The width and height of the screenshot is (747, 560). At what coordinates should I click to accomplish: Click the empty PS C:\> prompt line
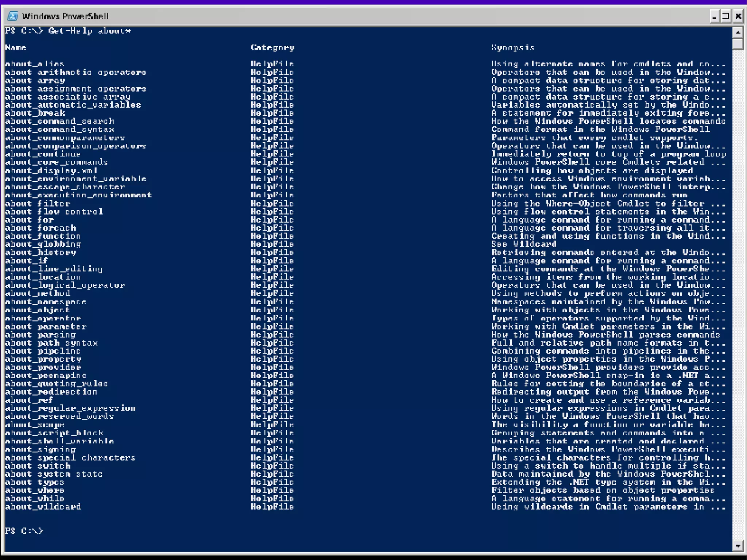coord(24,531)
